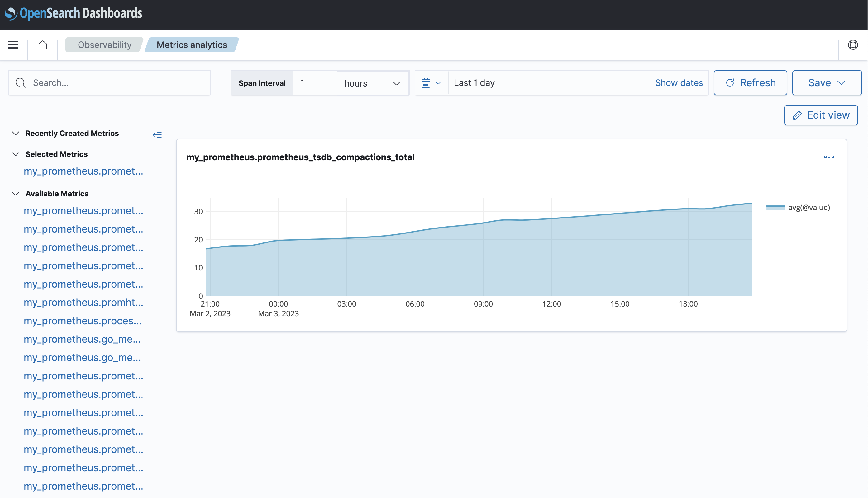The image size is (868, 498).
Task: Select the Observability breadcrumb tab
Action: tap(105, 45)
